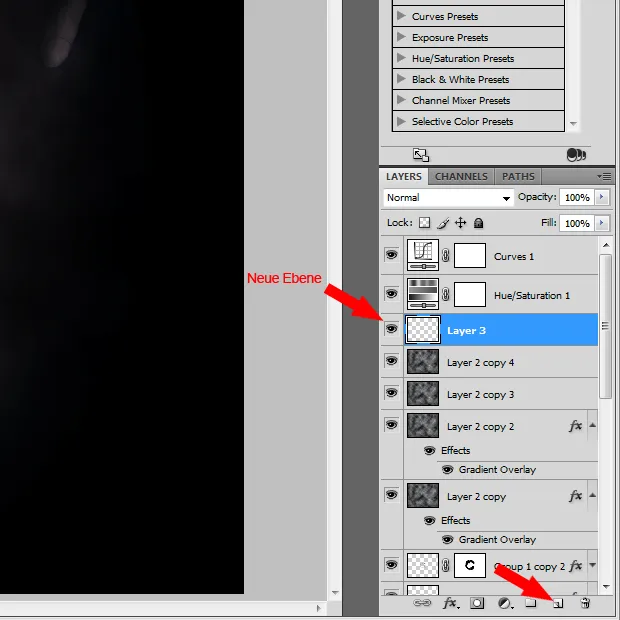Switch to the Channels tab
Viewport: 620px width, 620px height.
click(x=461, y=176)
